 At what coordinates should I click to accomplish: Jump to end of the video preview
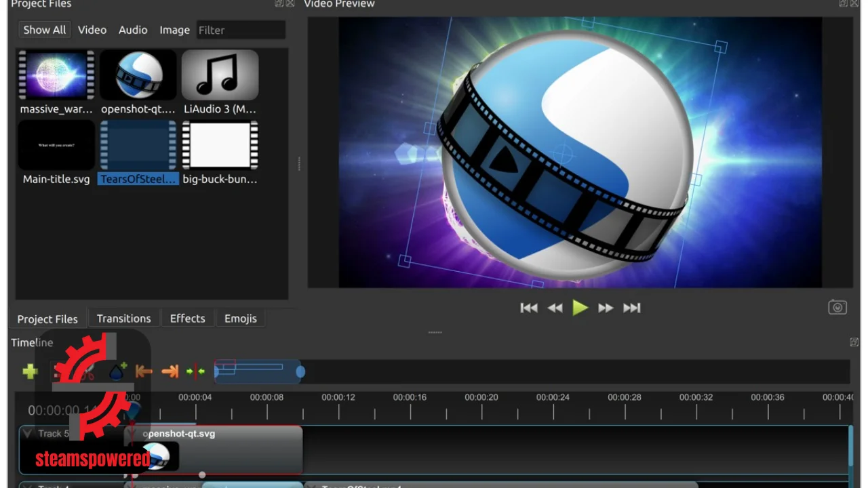pyautogui.click(x=631, y=308)
